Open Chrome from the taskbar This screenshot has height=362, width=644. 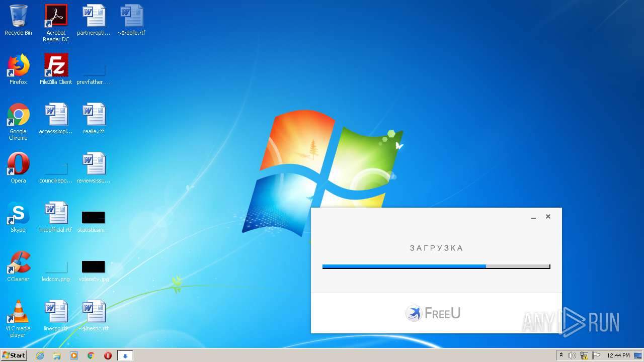[x=91, y=355]
